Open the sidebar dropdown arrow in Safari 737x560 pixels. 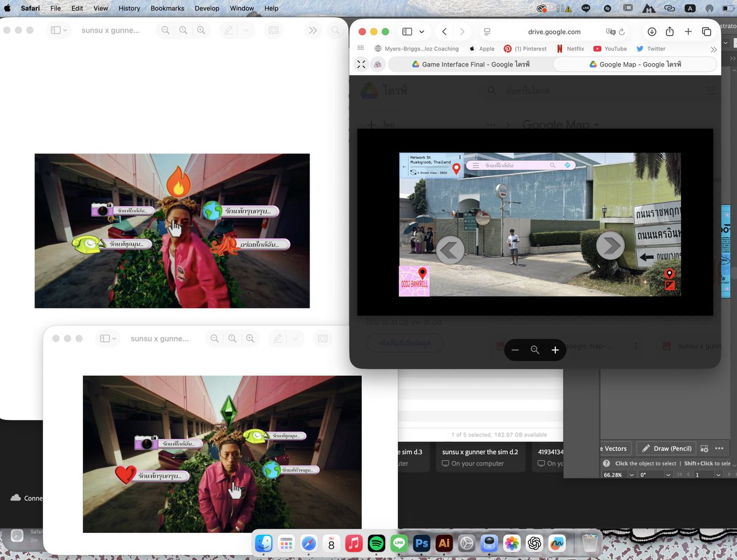point(421,32)
